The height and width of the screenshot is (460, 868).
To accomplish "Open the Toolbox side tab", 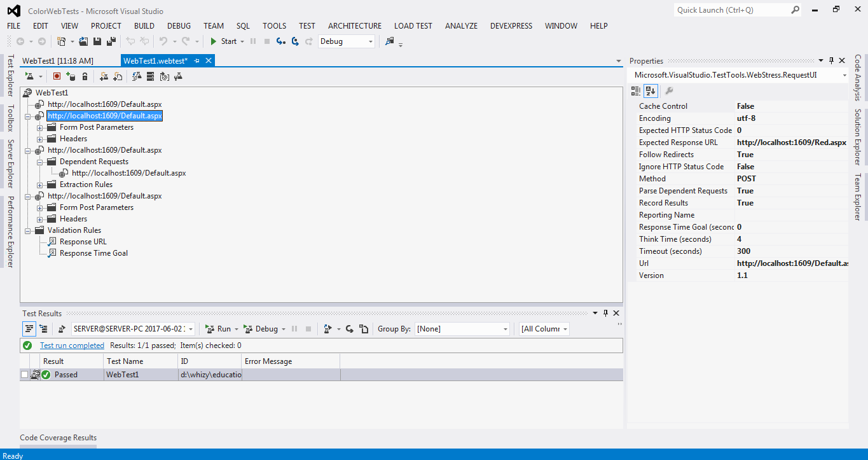I will point(10,118).
